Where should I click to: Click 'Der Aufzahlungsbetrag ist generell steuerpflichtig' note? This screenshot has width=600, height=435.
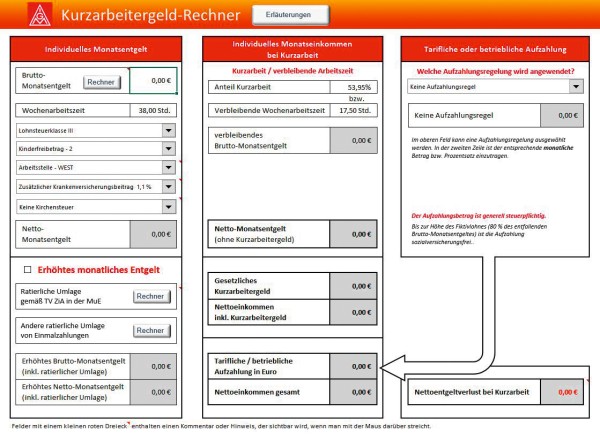pyautogui.click(x=479, y=216)
